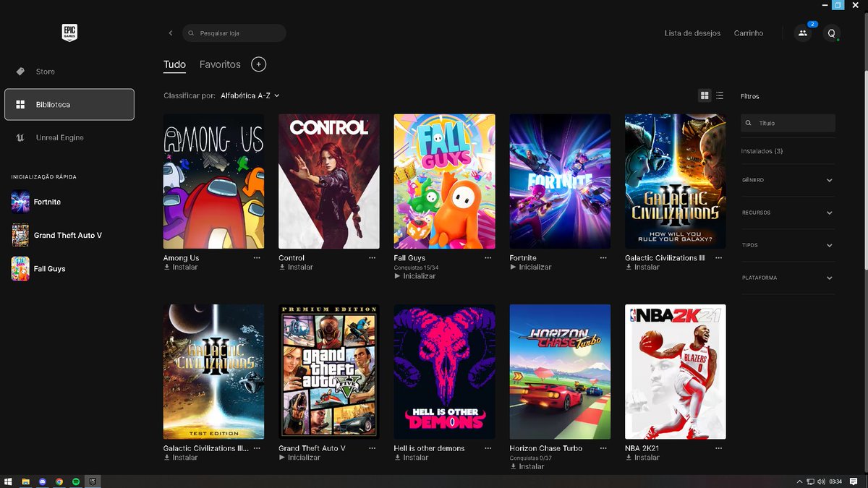This screenshot has width=868, height=488.
Task: Open the friends icon with badge
Action: click(x=803, y=33)
